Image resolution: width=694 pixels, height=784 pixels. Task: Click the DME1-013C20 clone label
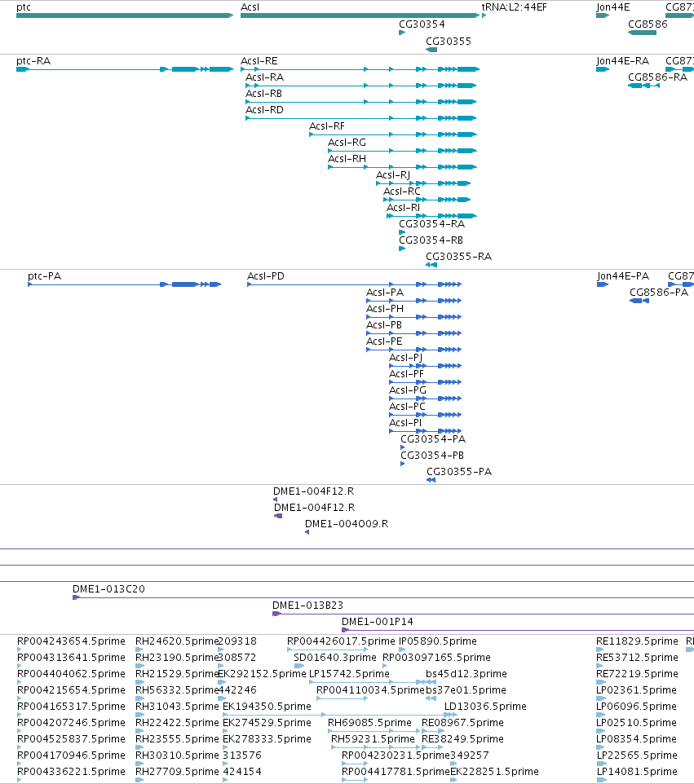[x=108, y=589]
